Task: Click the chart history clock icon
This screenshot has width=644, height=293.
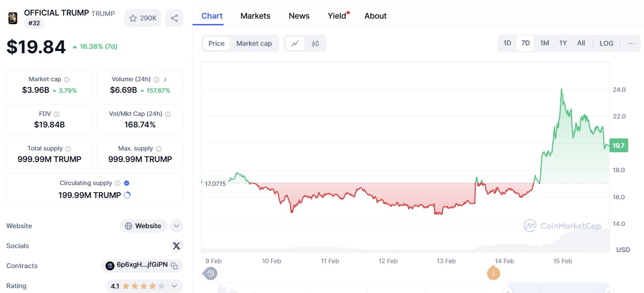Action: [x=211, y=273]
